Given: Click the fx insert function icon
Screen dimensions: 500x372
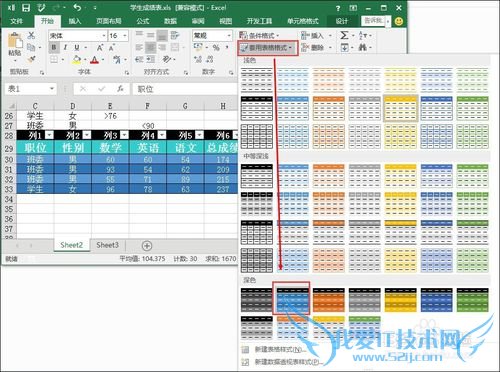Looking at the screenshot, I should pyautogui.click(x=120, y=89).
